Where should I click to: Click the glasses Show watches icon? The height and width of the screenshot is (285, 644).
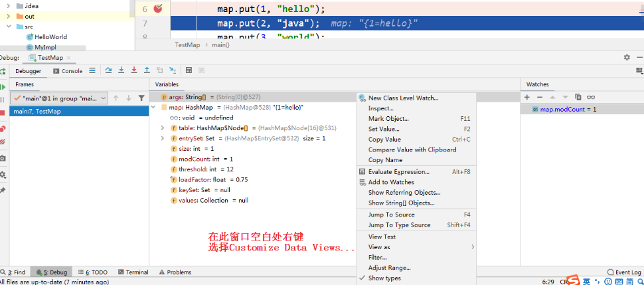591,97
